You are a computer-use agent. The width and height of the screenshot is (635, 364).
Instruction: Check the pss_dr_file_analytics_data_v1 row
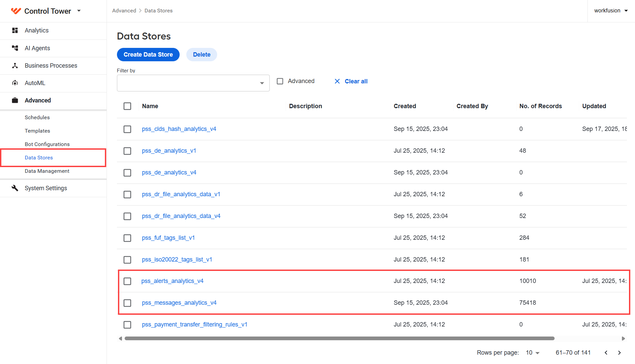(x=127, y=195)
